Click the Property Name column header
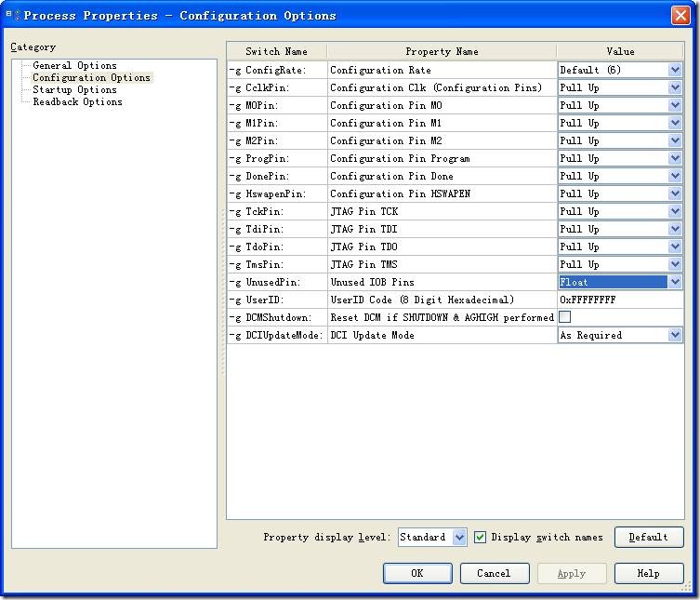The width and height of the screenshot is (700, 600). [442, 51]
